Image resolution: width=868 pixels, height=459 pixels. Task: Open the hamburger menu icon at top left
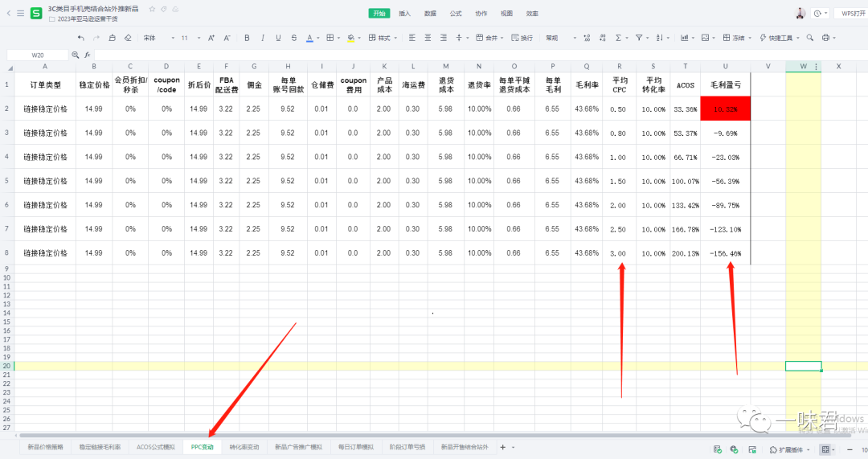(x=20, y=14)
